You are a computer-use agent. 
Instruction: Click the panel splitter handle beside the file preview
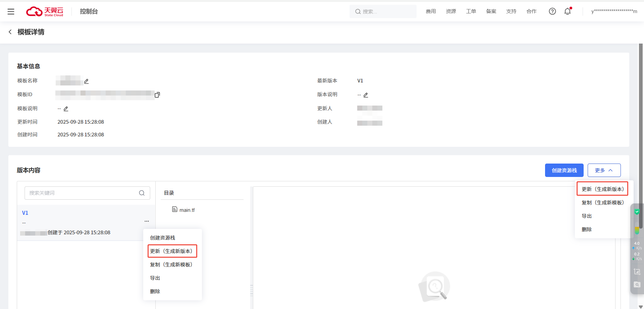pos(252,290)
